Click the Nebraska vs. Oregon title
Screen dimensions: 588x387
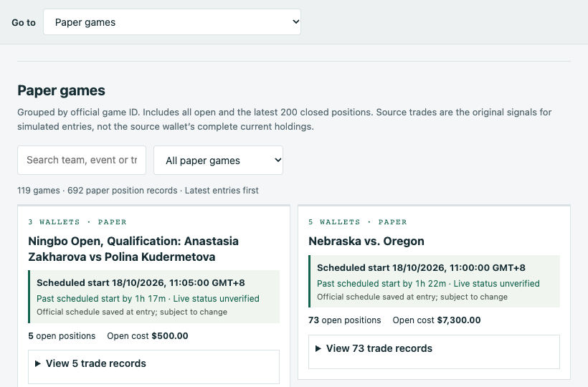point(366,241)
